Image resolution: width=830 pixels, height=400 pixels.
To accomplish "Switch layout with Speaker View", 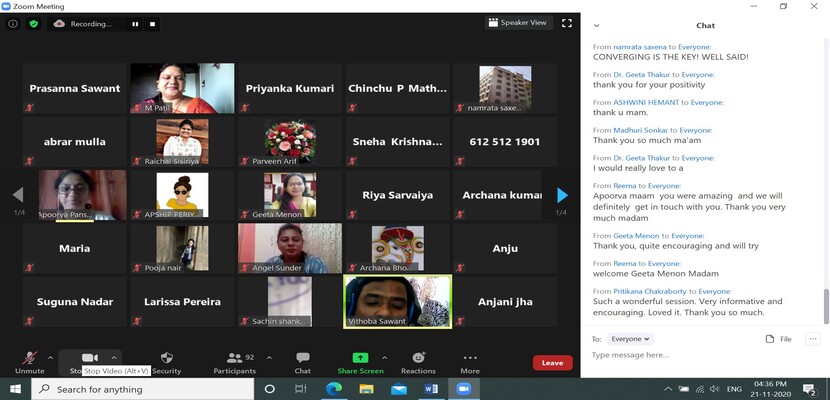I will [517, 23].
